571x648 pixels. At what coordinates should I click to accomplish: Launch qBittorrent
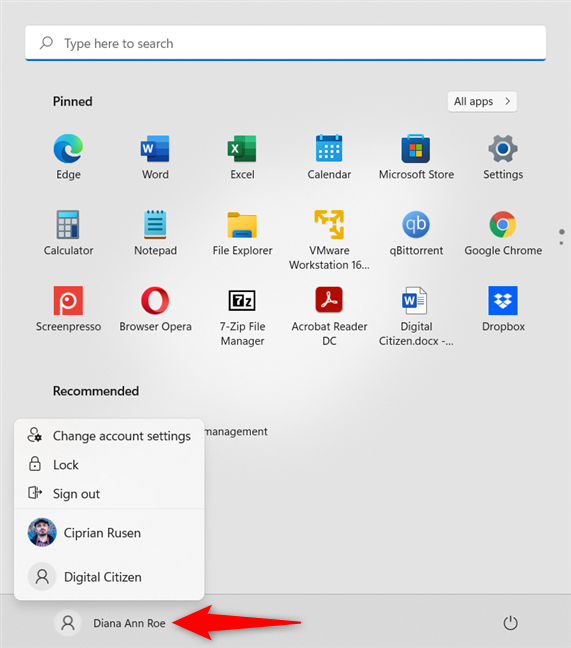pos(416,233)
